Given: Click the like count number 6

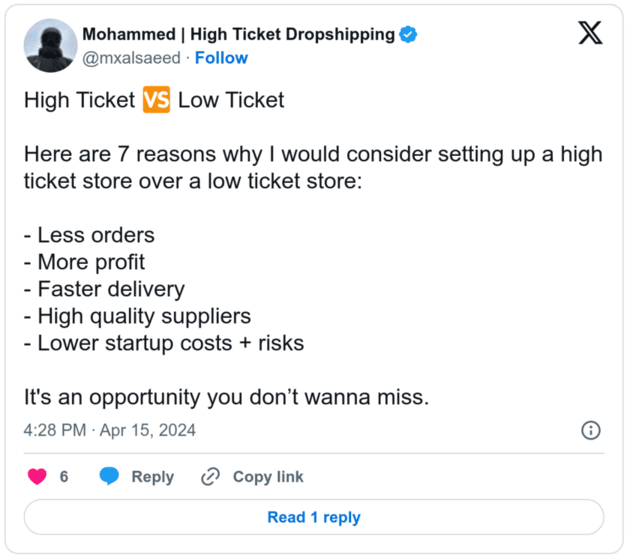Looking at the screenshot, I should click(64, 477).
